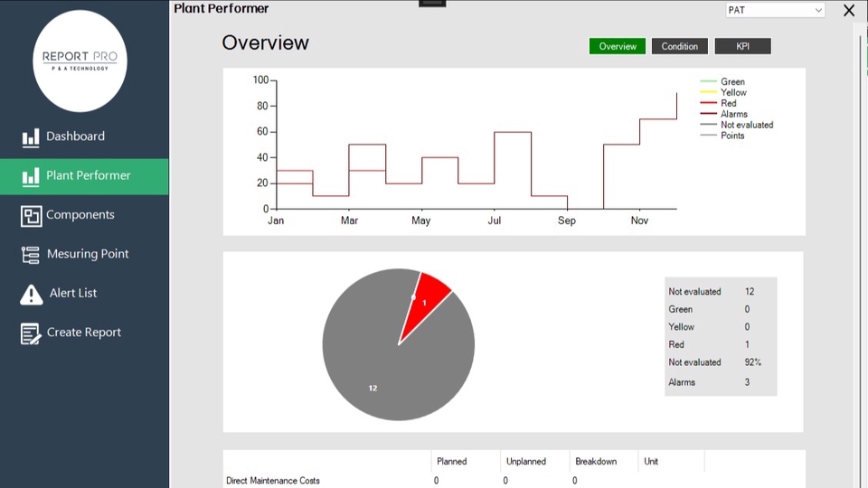Click the Plant Performer chart icon
Image resolution: width=868 pixels, height=488 pixels.
point(31,177)
